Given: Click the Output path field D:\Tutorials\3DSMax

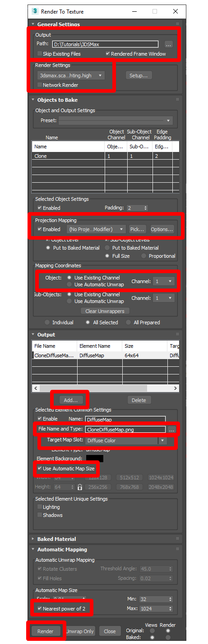Looking at the screenshot, I should pos(105,44).
